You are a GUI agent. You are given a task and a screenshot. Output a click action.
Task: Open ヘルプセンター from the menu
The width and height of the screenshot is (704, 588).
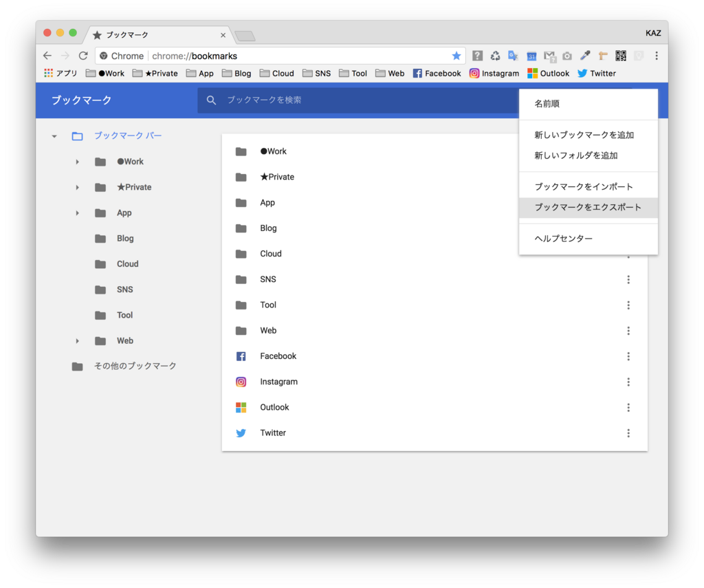[x=588, y=239]
